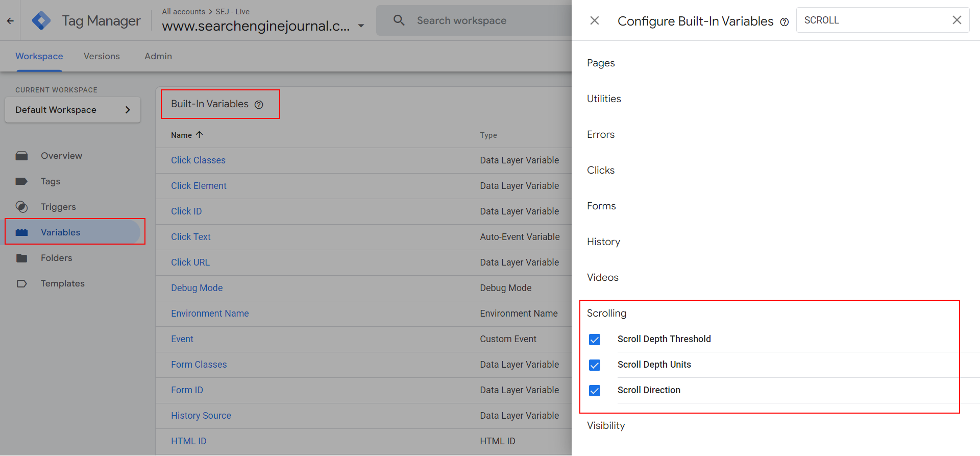Screen dimensions: 980x456
Task: Open help next to Configure Built-In Variables
Action: (785, 22)
